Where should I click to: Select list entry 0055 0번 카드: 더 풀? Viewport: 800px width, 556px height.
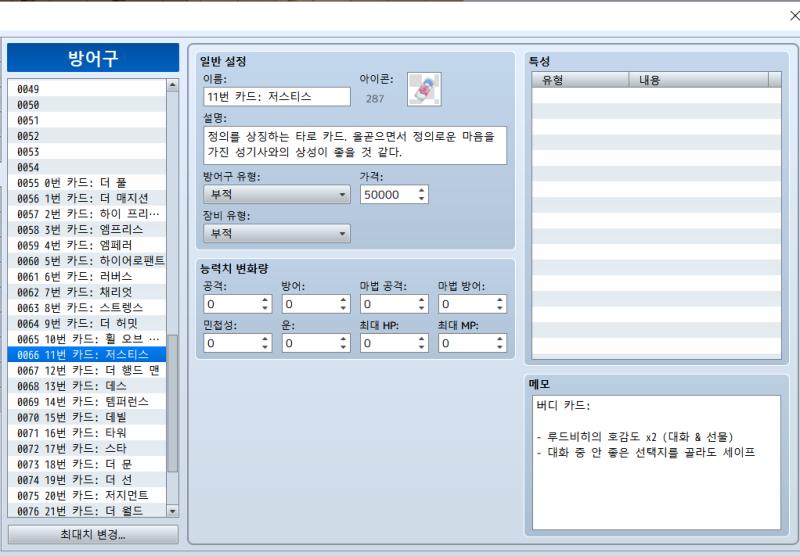[x=87, y=183]
